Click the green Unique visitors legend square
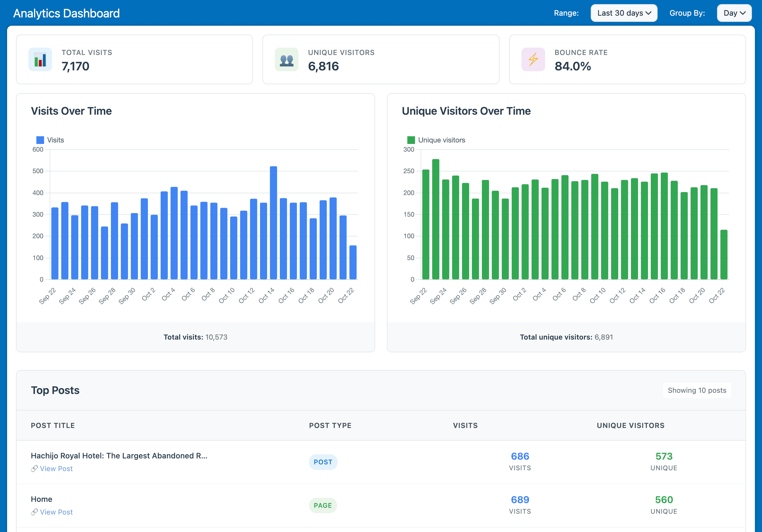The width and height of the screenshot is (762, 532). point(411,140)
